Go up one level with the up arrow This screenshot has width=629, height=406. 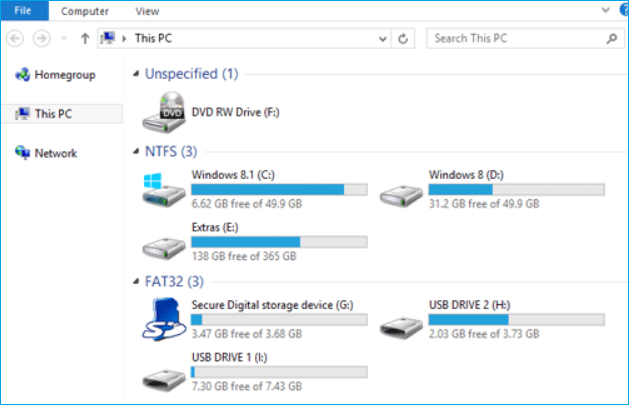point(85,39)
